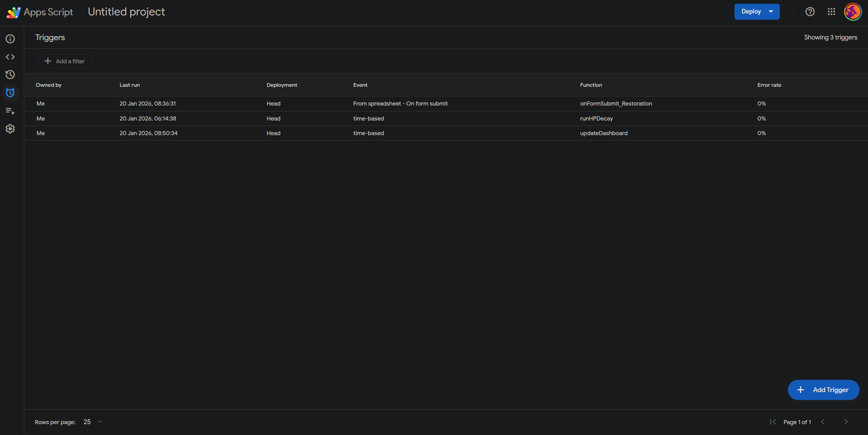Select the Triggers alarm clock icon
This screenshot has height=435, width=868.
[x=10, y=93]
